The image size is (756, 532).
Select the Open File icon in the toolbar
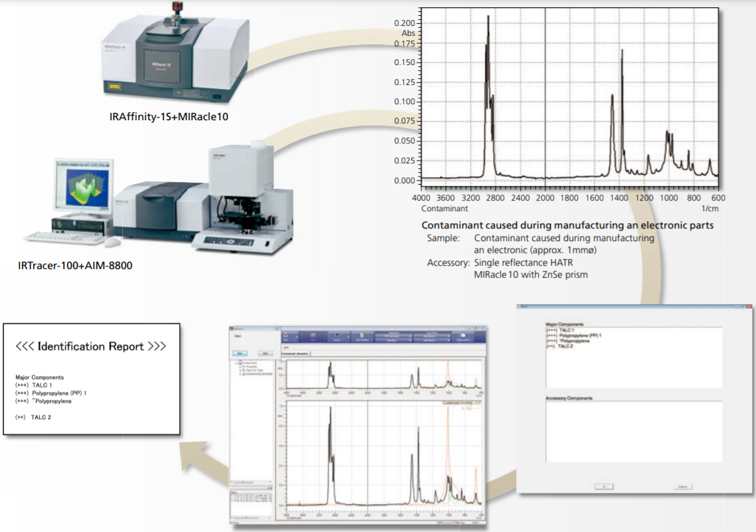286,336
